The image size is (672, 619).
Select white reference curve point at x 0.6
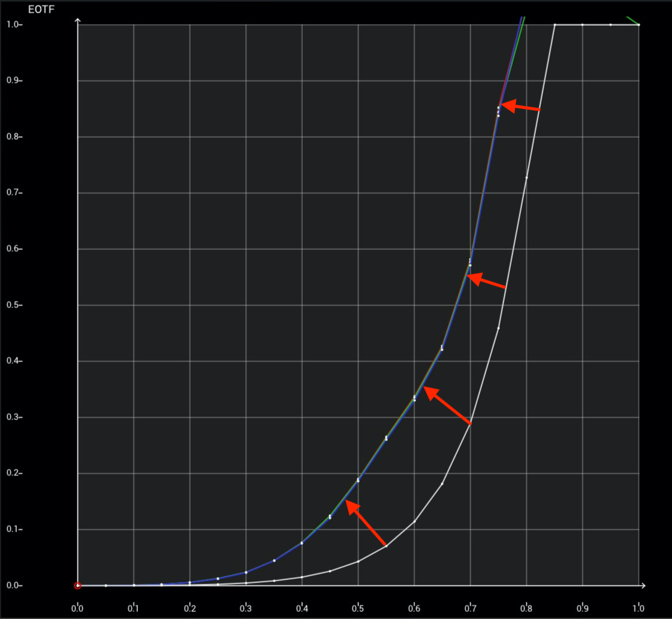pyautogui.click(x=414, y=521)
